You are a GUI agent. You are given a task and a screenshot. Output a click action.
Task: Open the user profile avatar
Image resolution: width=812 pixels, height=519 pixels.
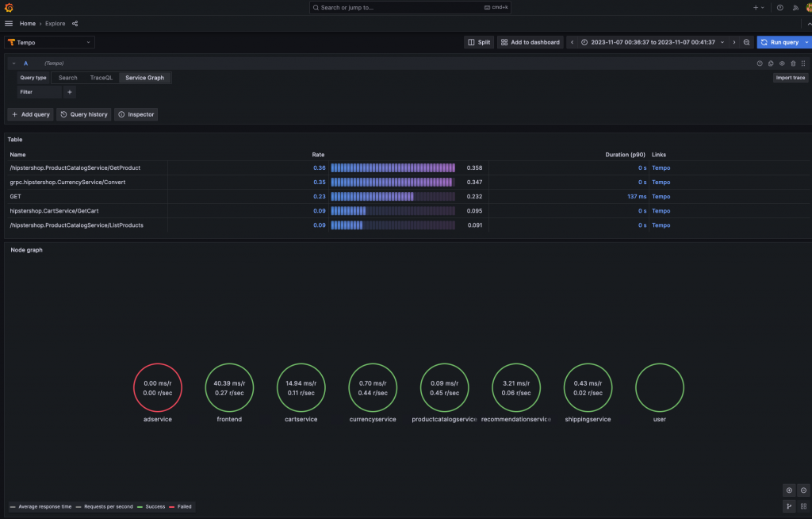(809, 7)
